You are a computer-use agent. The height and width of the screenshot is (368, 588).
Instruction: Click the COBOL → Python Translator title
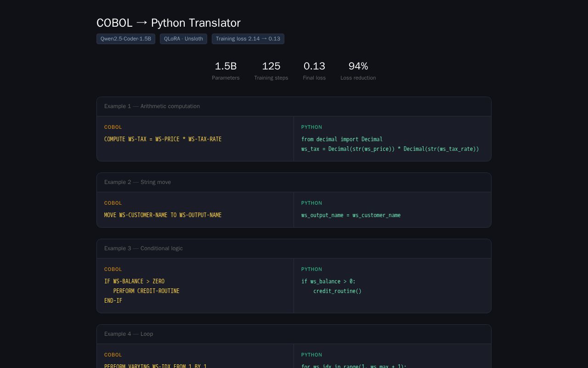[169, 23]
